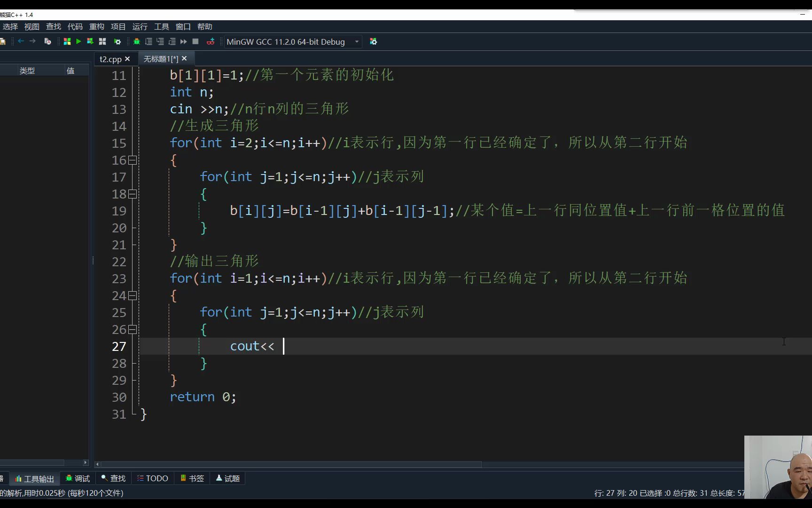Image resolution: width=812 pixels, height=508 pixels.
Task: Rebuild all project files
Action: (102, 41)
